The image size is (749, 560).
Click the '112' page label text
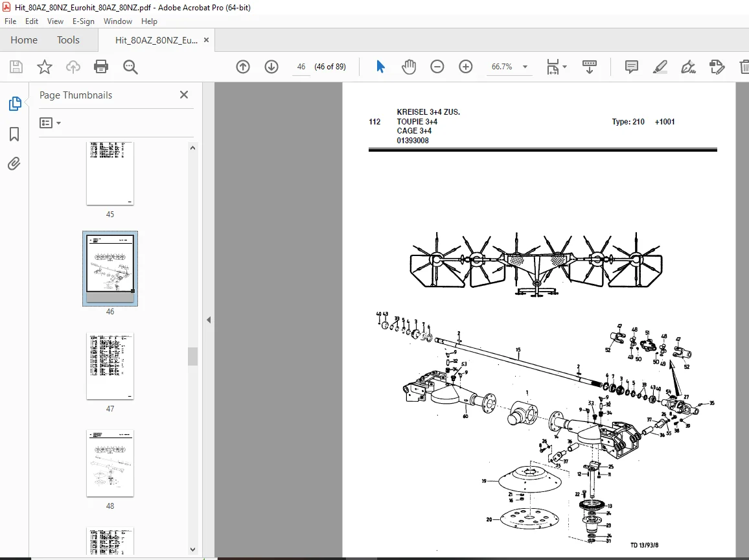[374, 122]
